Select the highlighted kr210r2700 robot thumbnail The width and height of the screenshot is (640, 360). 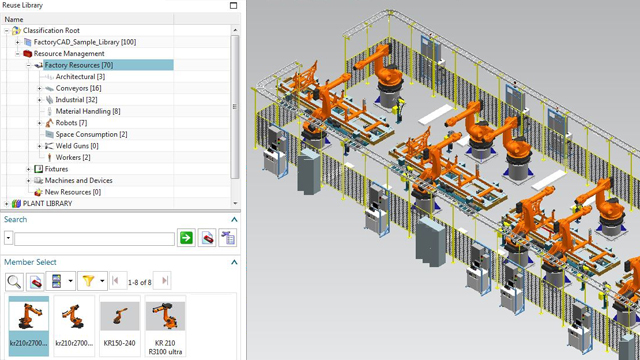coord(29,326)
